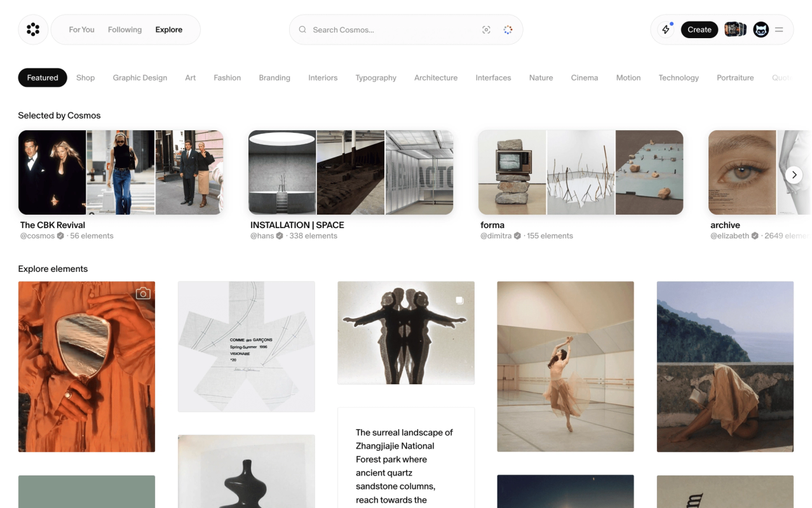Visit the @cosmos profile link
Viewport: 812px width, 508px height.
click(38, 236)
